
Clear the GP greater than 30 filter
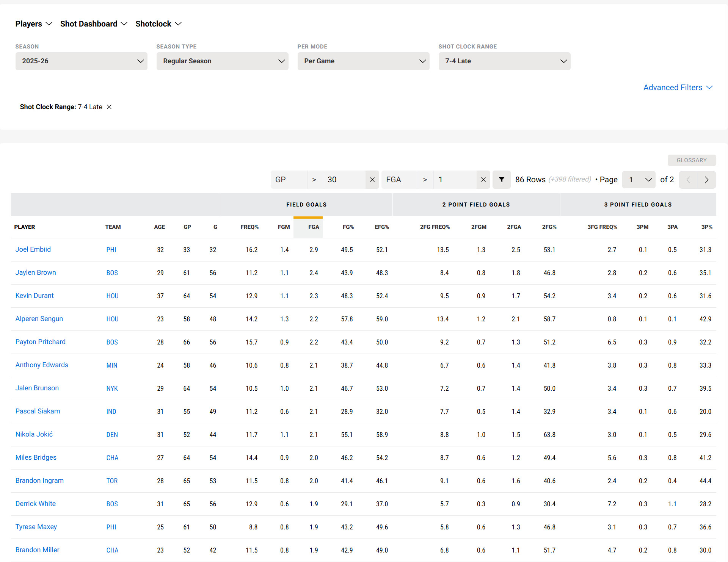[372, 180]
